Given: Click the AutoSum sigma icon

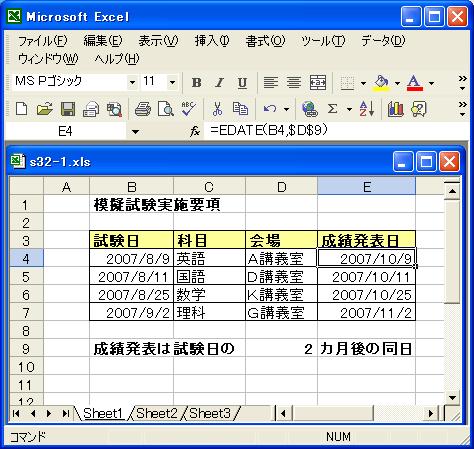Looking at the screenshot, I should tap(332, 109).
